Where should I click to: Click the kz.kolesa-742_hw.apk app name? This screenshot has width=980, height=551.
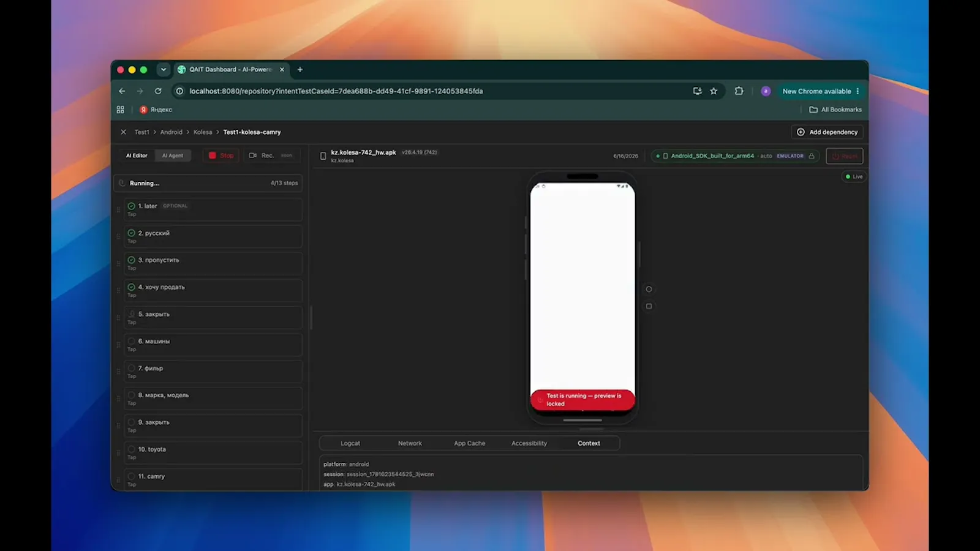[363, 152]
